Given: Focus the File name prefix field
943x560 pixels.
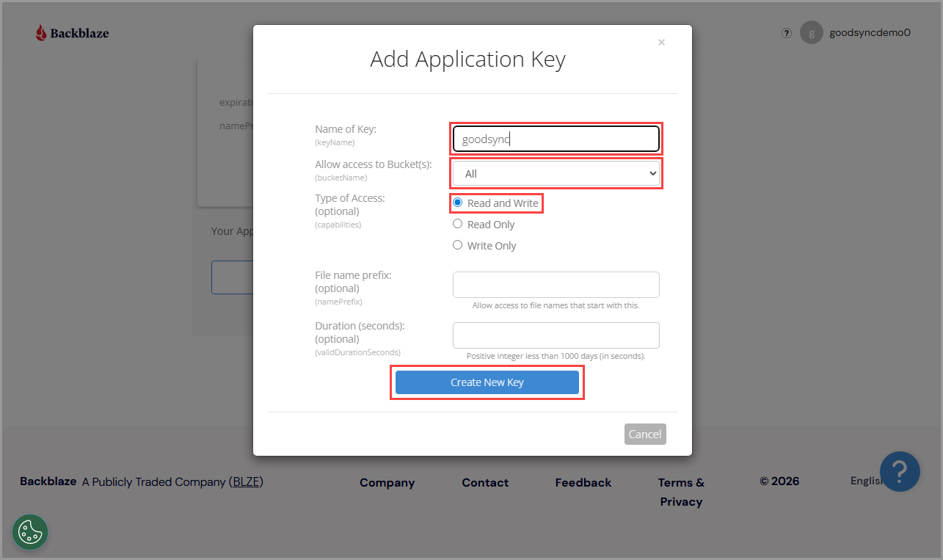Looking at the screenshot, I should [x=556, y=285].
